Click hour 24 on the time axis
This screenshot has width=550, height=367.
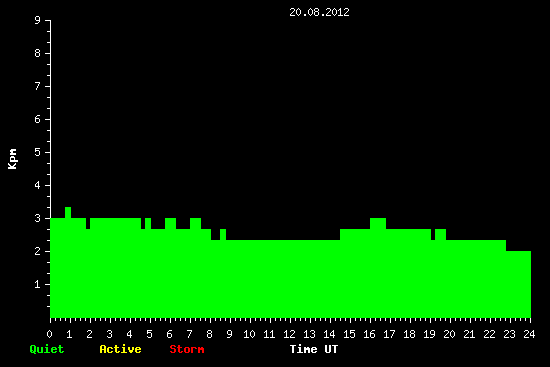[x=529, y=334]
